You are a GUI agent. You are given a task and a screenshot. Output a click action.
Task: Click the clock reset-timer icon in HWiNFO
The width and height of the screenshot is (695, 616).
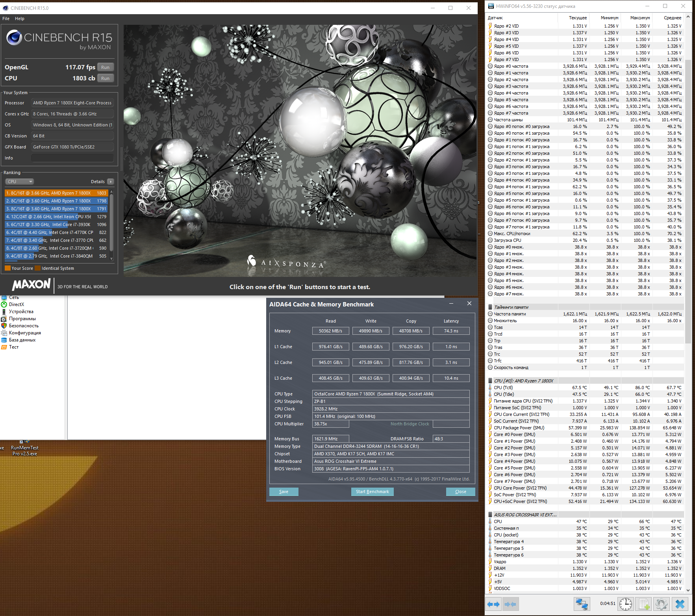[625, 604]
